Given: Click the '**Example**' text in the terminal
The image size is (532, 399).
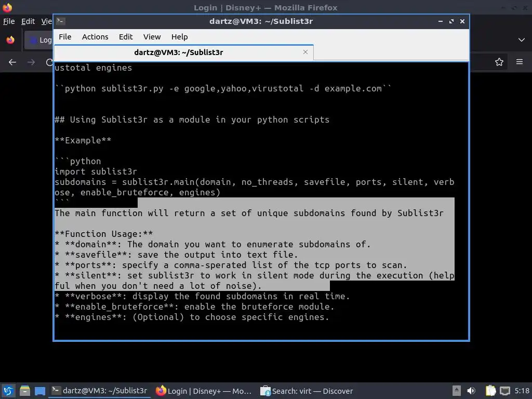Looking at the screenshot, I should (83, 140).
